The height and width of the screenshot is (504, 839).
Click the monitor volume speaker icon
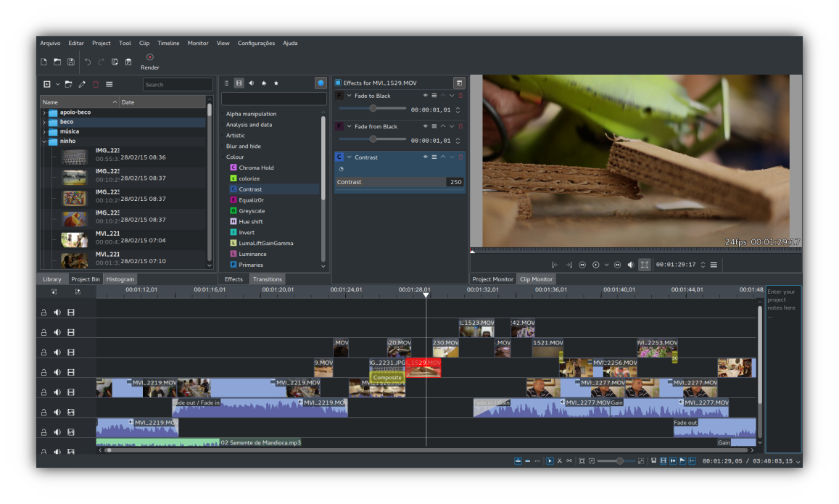click(x=630, y=265)
